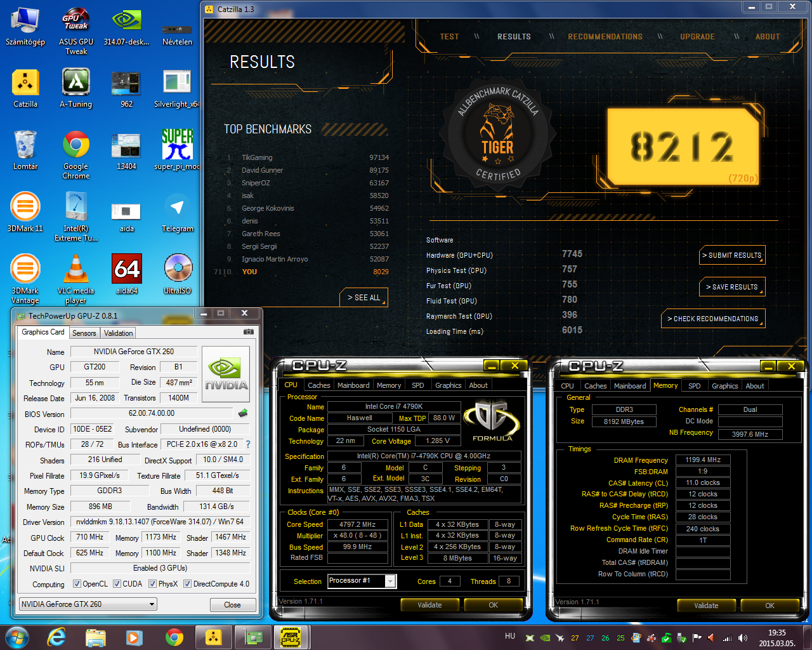The image size is (812, 650).
Task: Click the SAVE RESULTS button
Action: coord(733,287)
